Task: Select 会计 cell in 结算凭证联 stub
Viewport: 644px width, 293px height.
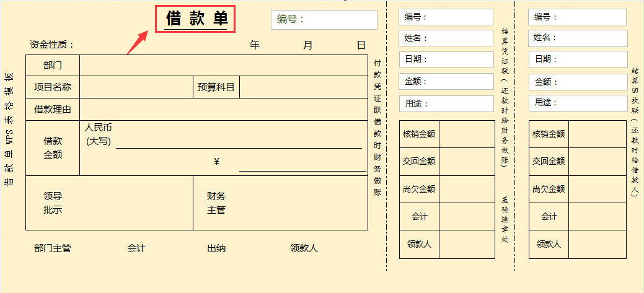Action: (419, 216)
